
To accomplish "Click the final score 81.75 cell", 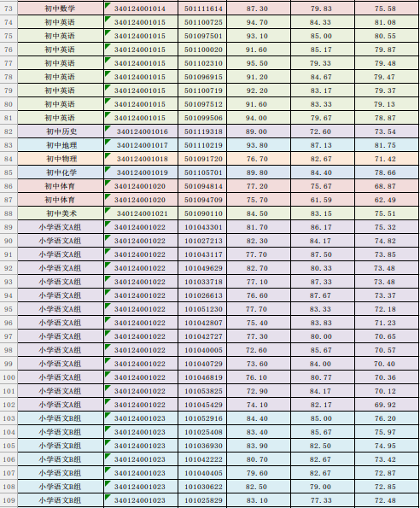I will [x=385, y=145].
